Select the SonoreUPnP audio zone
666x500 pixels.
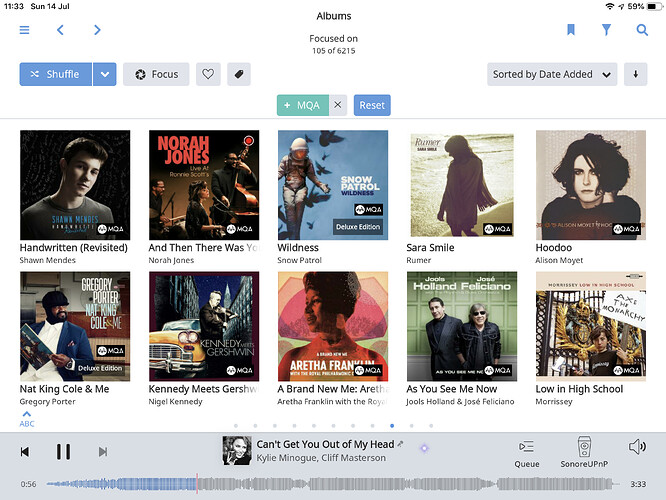tap(585, 452)
